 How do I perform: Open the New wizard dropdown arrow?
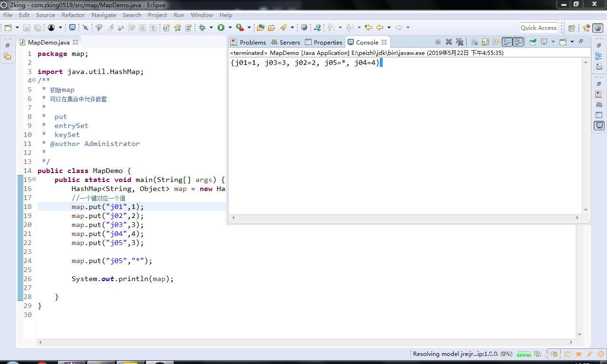click(x=17, y=27)
